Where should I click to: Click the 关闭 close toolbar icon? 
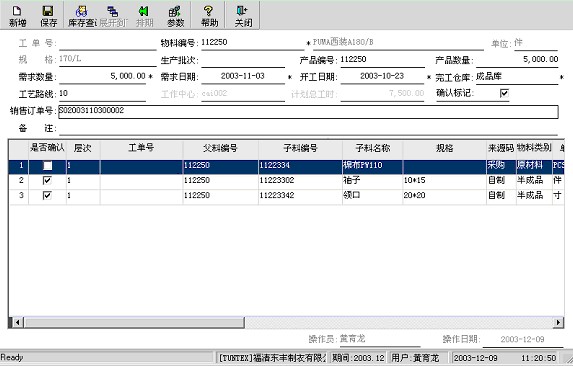click(243, 16)
